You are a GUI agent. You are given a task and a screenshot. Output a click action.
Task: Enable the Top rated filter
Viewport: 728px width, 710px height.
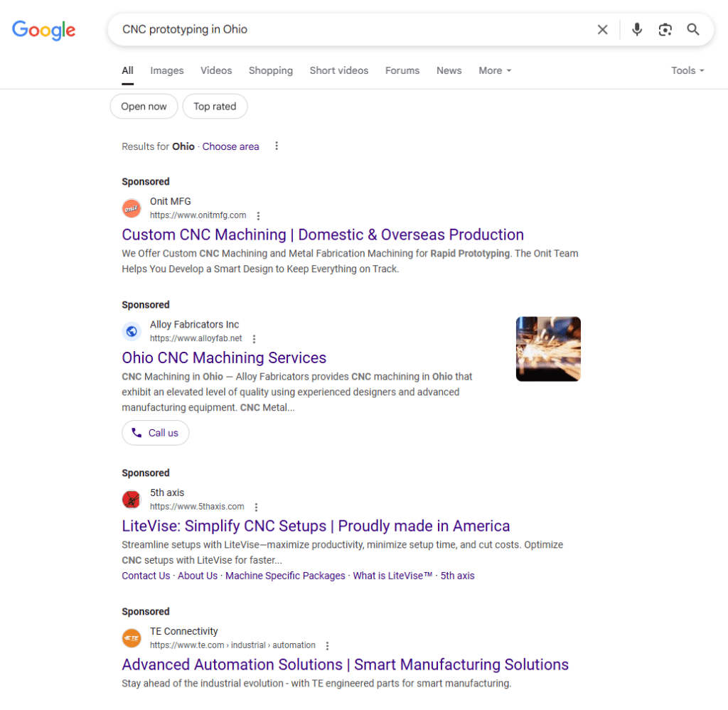pyautogui.click(x=215, y=106)
